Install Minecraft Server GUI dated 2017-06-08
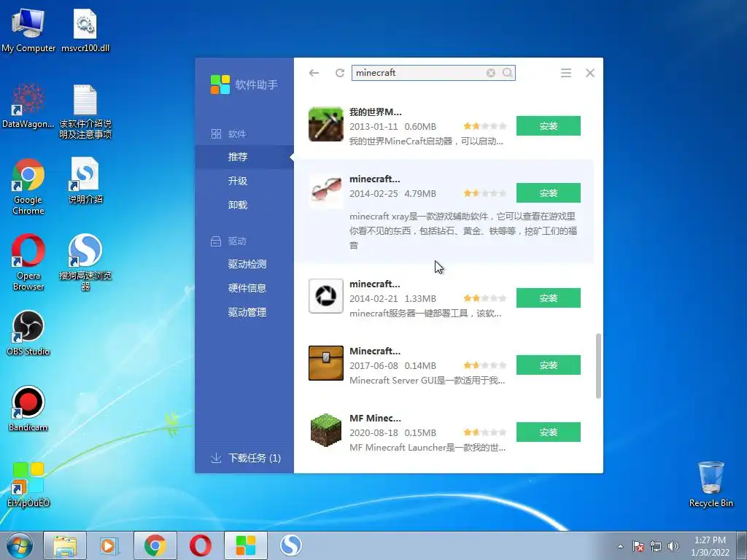Viewport: 747px width, 560px height. [549, 365]
